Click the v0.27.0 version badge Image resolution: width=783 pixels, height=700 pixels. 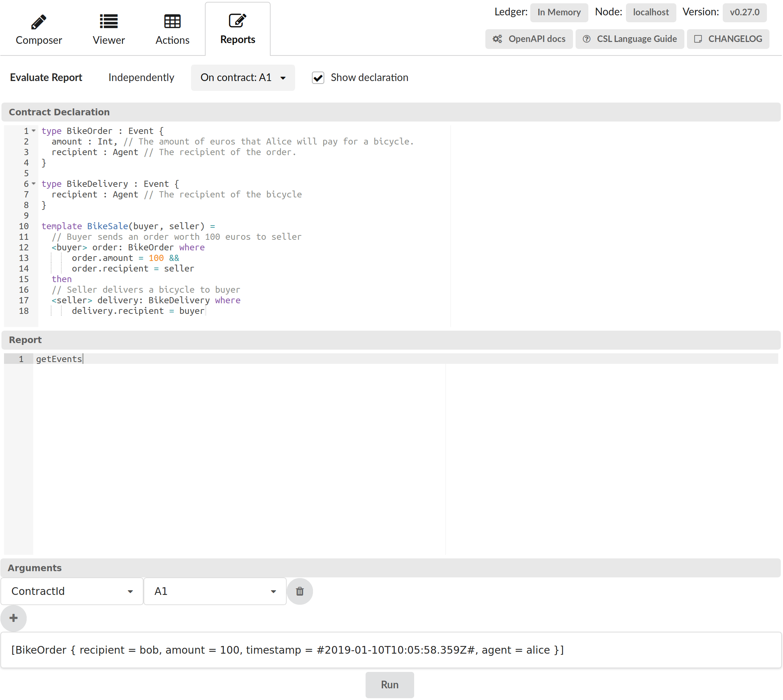point(744,12)
